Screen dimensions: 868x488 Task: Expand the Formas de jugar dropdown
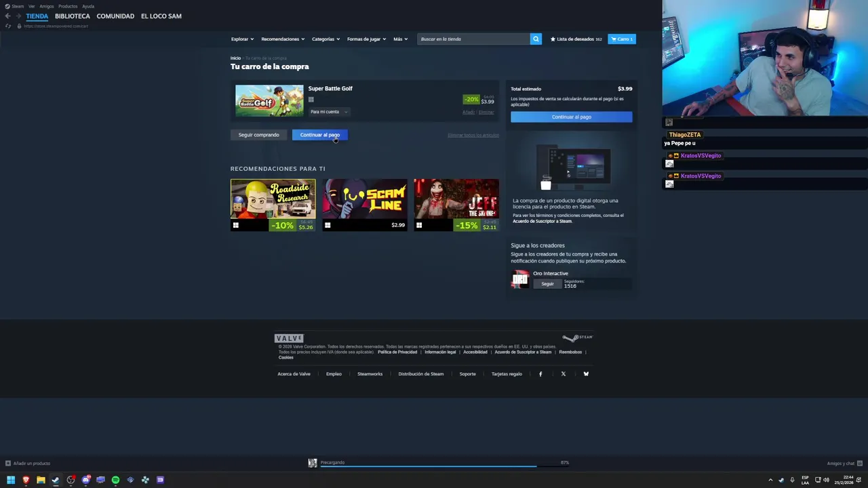366,39
